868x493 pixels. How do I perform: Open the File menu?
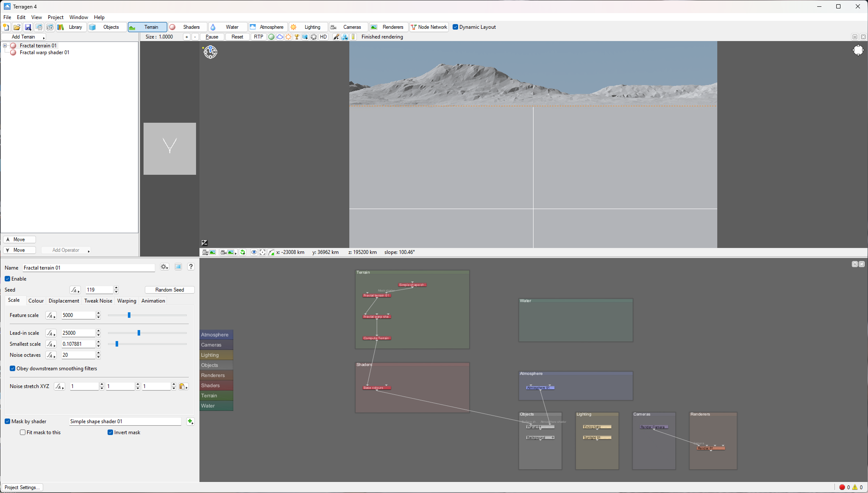pos(7,17)
